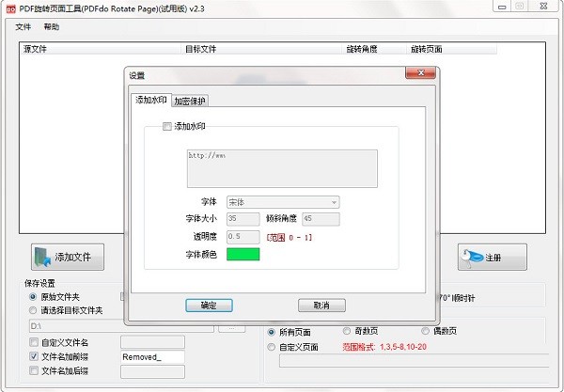Open the 帮助 menu
Viewport: 564px width, 392px height.
click(52, 27)
